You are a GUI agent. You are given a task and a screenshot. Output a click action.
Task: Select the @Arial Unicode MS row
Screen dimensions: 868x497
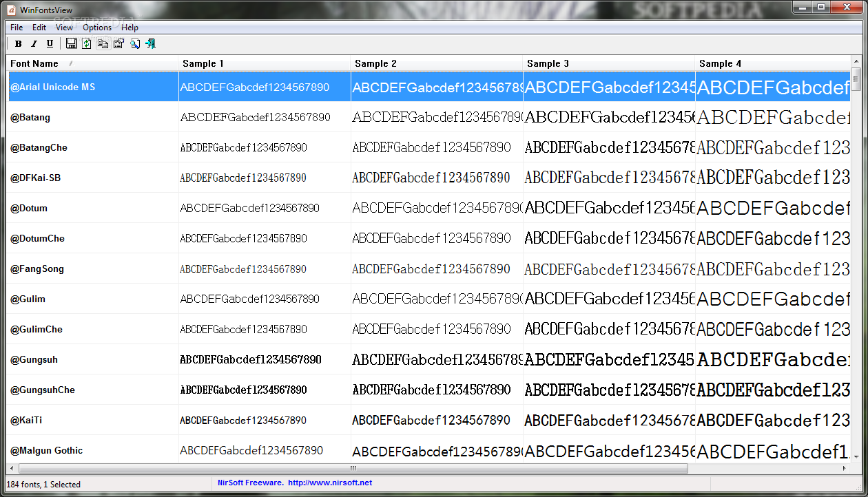[x=428, y=87]
